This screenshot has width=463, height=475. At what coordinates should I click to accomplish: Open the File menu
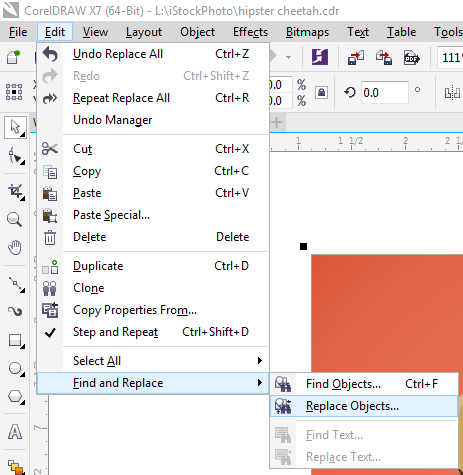(x=18, y=32)
